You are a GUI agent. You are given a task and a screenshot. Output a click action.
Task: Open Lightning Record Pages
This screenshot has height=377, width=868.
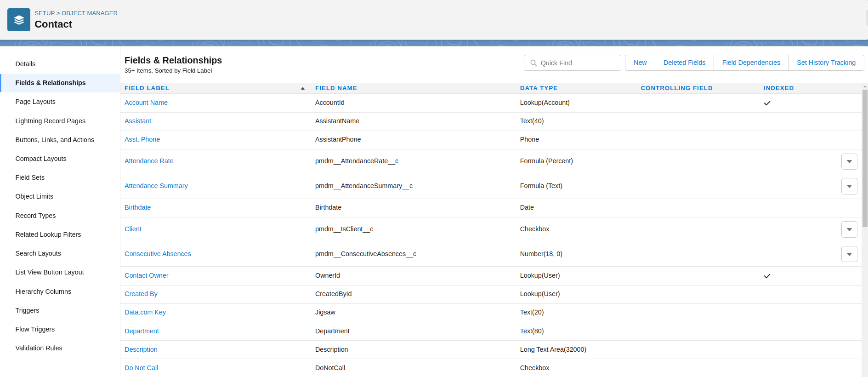pyautogui.click(x=51, y=121)
